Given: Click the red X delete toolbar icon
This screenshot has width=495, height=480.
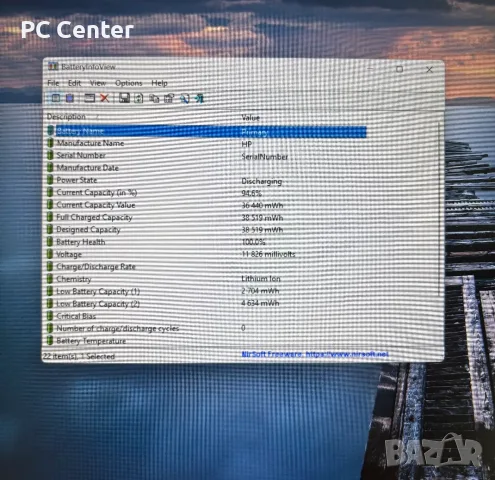Looking at the screenshot, I should [105, 98].
